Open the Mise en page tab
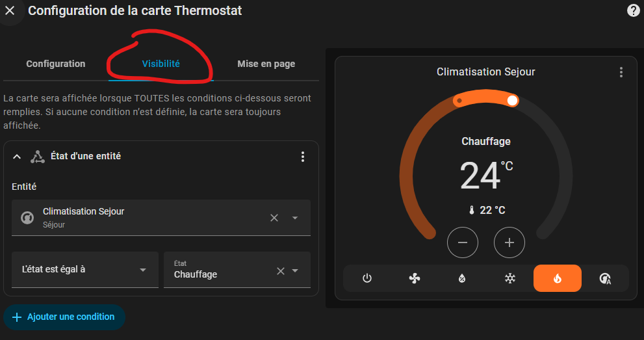 click(x=266, y=64)
